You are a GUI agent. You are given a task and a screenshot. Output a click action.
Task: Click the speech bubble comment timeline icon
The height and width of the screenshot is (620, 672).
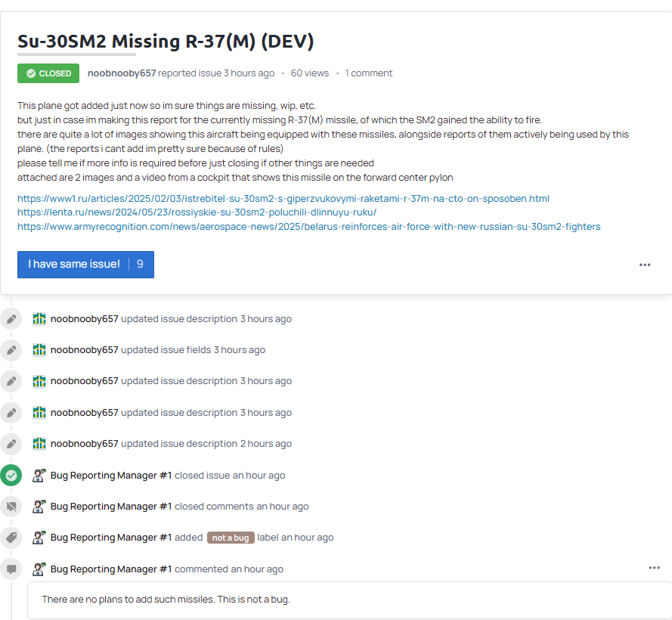click(11, 569)
